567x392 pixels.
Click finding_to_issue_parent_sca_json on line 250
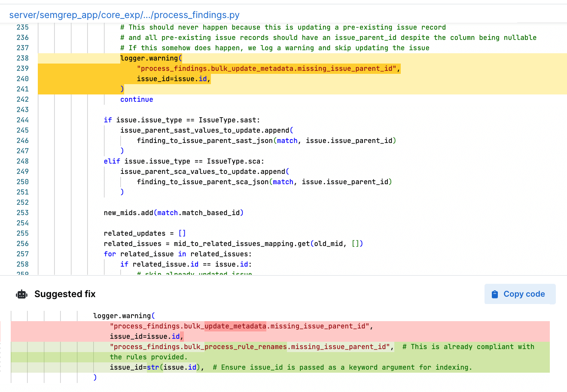[x=203, y=182]
